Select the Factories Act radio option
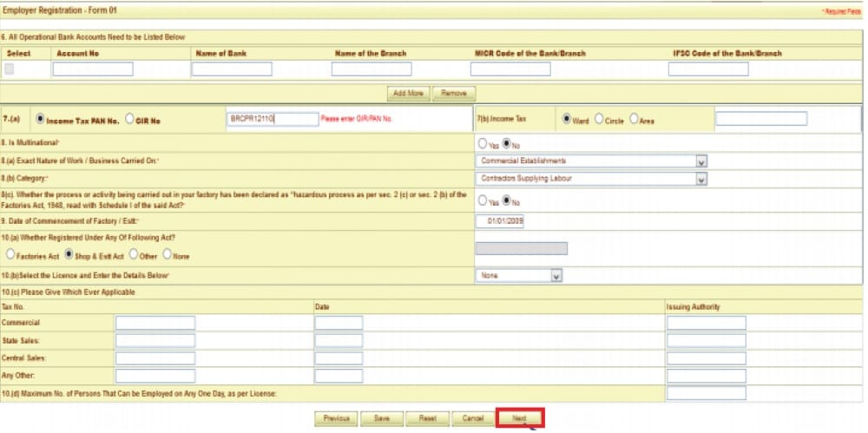 click(x=10, y=255)
